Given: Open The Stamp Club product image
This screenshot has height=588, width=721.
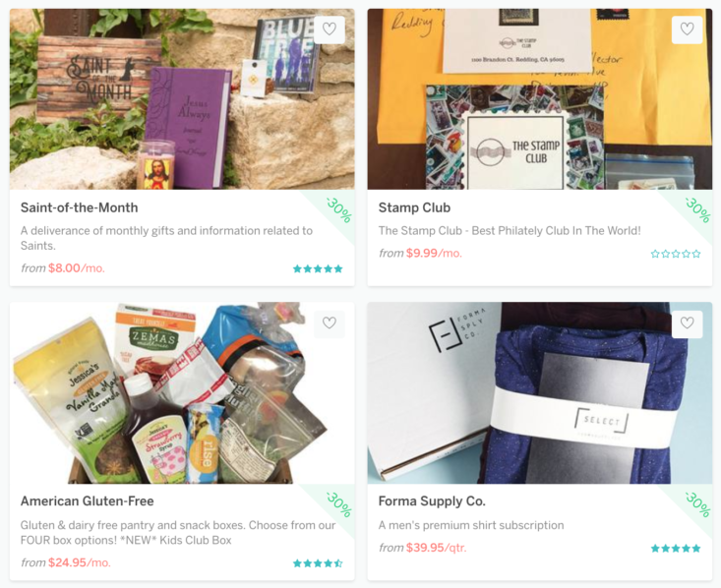Looking at the screenshot, I should point(539,99).
